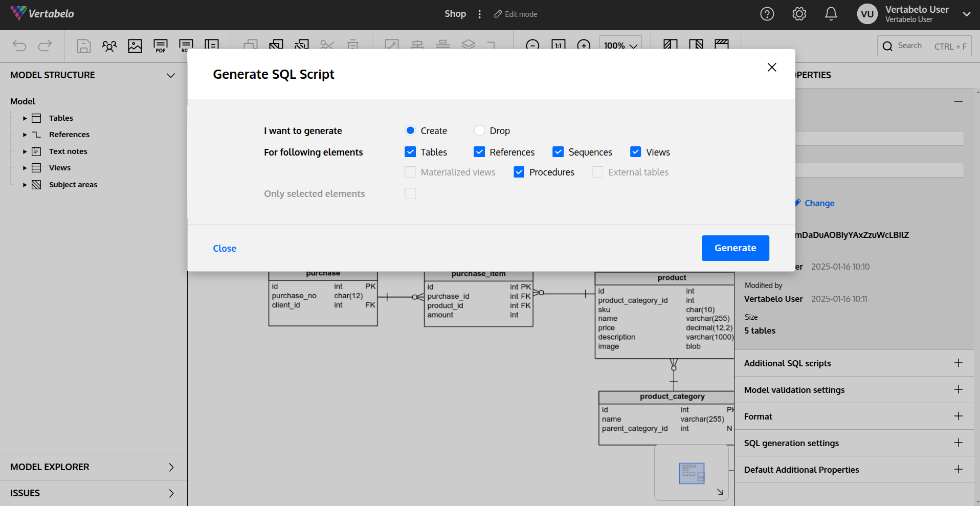Open the help question mark icon
This screenshot has height=506, width=980.
[767, 14]
